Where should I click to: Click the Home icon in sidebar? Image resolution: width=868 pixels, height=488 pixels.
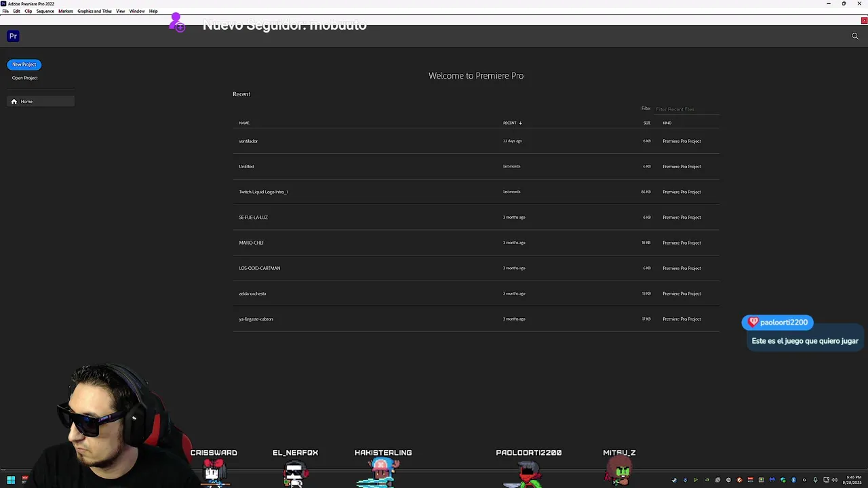coord(14,102)
